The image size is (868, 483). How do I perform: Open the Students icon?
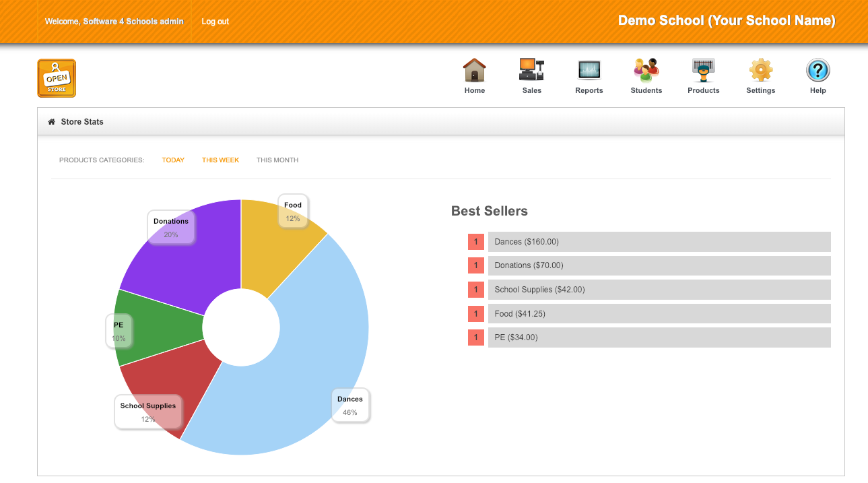coord(646,69)
